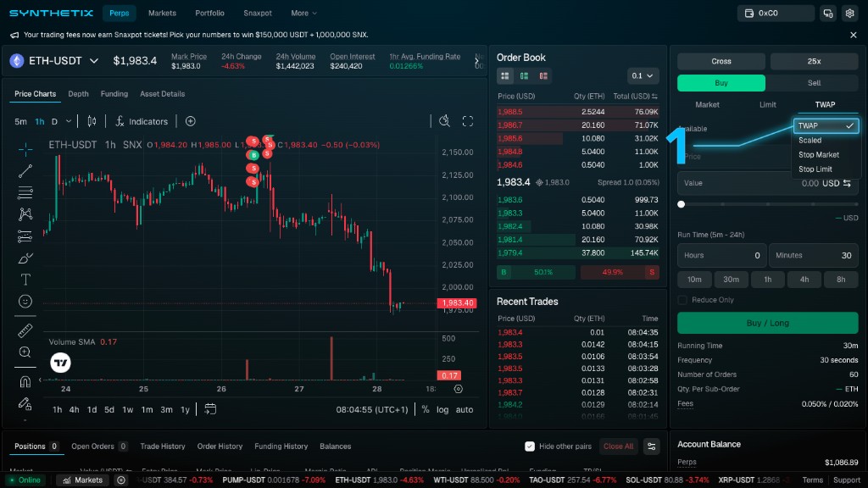Open the Indicators dialog

pos(142,121)
